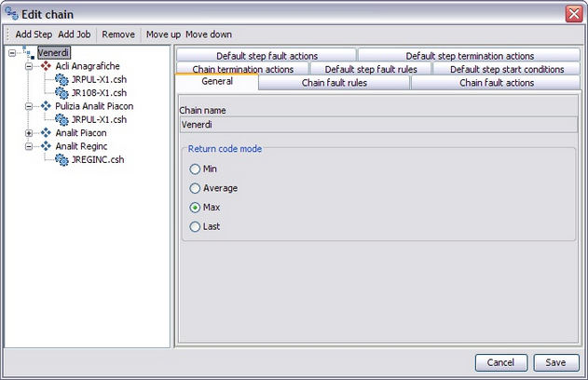Screen dimensions: 588x380
Task: Click Move down in the toolbar
Action: click(209, 34)
